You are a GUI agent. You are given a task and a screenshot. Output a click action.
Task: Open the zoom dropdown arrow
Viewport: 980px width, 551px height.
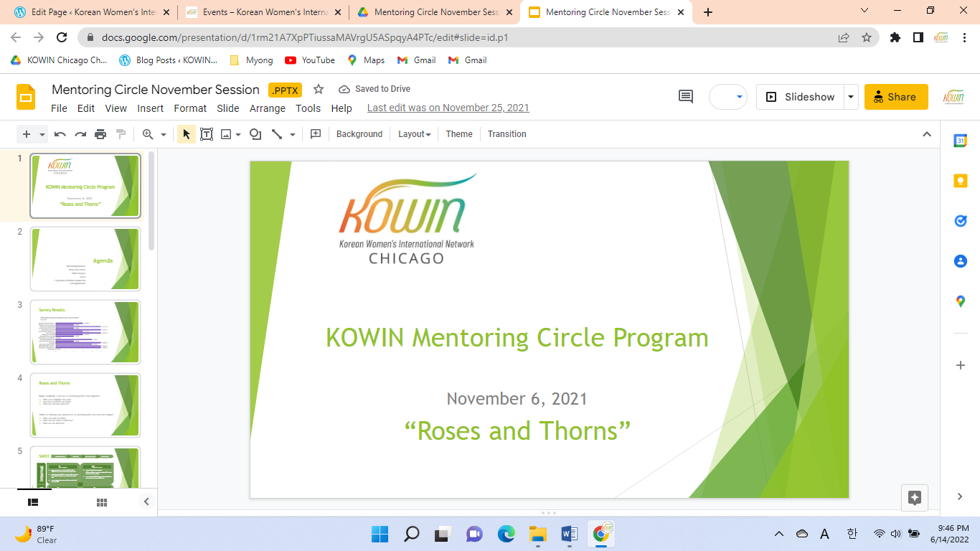tap(163, 134)
